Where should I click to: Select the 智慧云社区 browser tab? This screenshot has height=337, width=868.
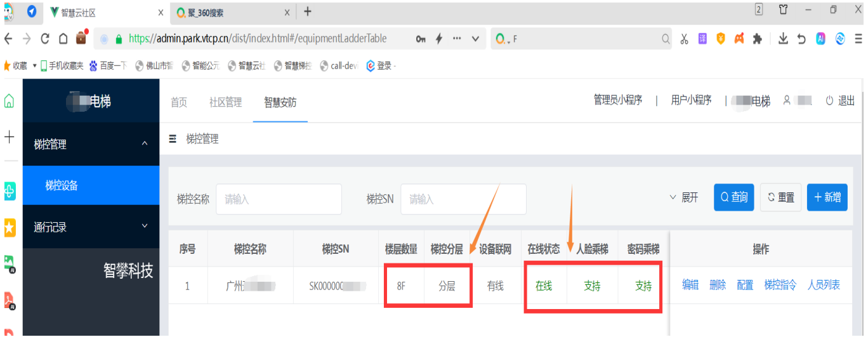[106, 12]
